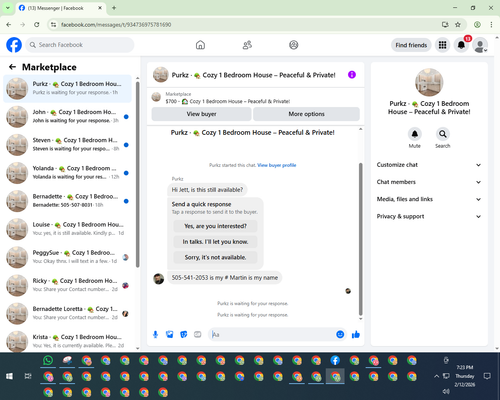Open the View buyer profile link
Image resolution: width=500 pixels, height=400 pixels.
click(277, 165)
